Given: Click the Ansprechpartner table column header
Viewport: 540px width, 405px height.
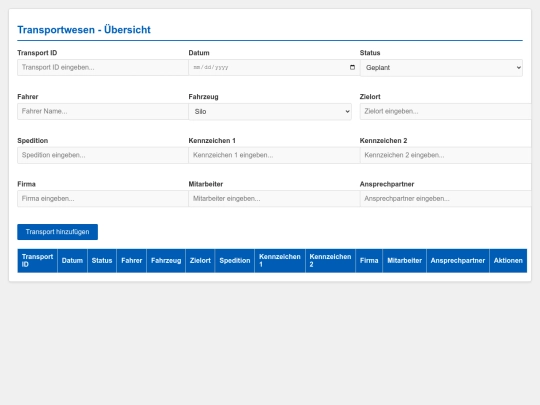Looking at the screenshot, I should point(458,261).
